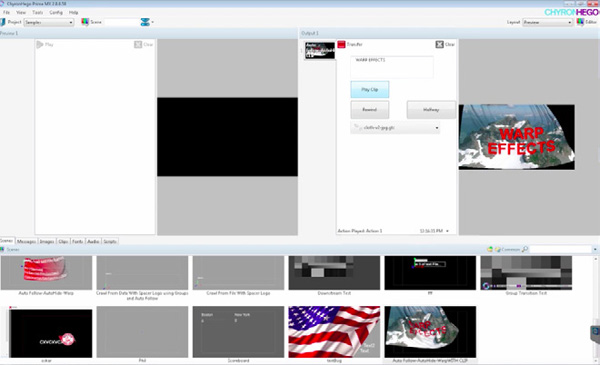
Task: Open the Editor via its color-bars icon
Action: tap(580, 22)
